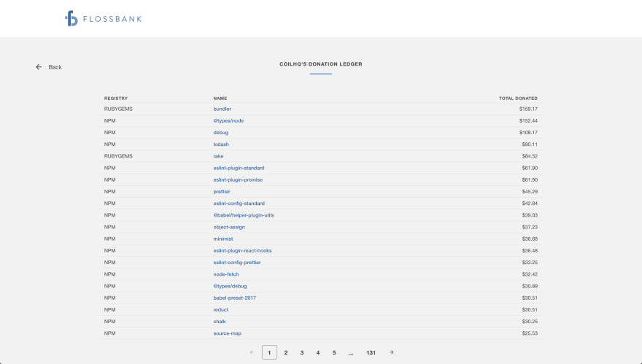Click the $39.03 donation amount
This screenshot has height=364, width=642.
point(530,215)
